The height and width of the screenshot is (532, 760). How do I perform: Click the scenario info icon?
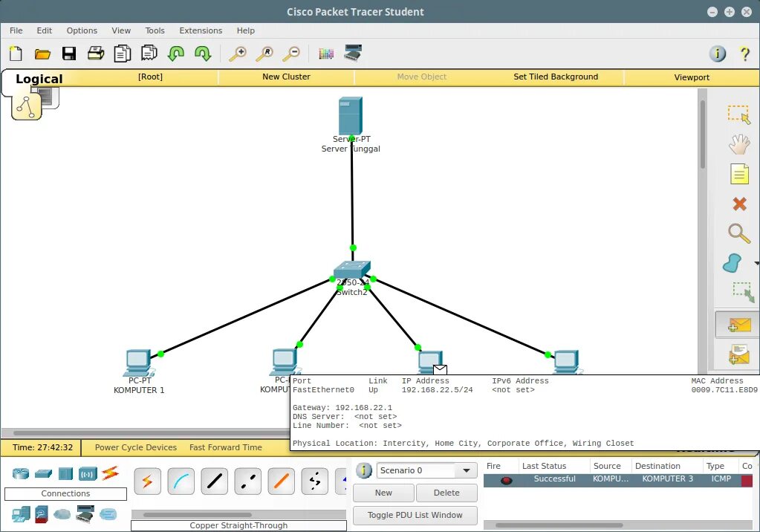pos(363,470)
